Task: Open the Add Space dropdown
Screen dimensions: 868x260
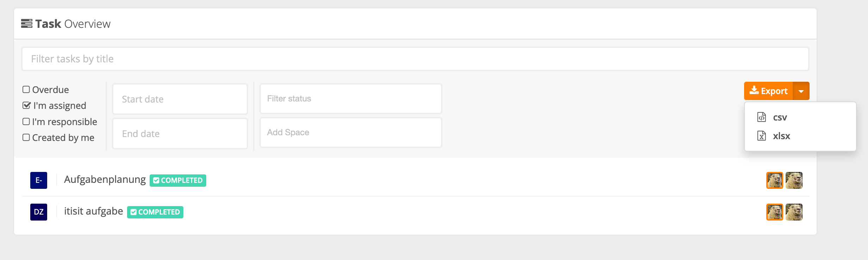Action: point(351,132)
